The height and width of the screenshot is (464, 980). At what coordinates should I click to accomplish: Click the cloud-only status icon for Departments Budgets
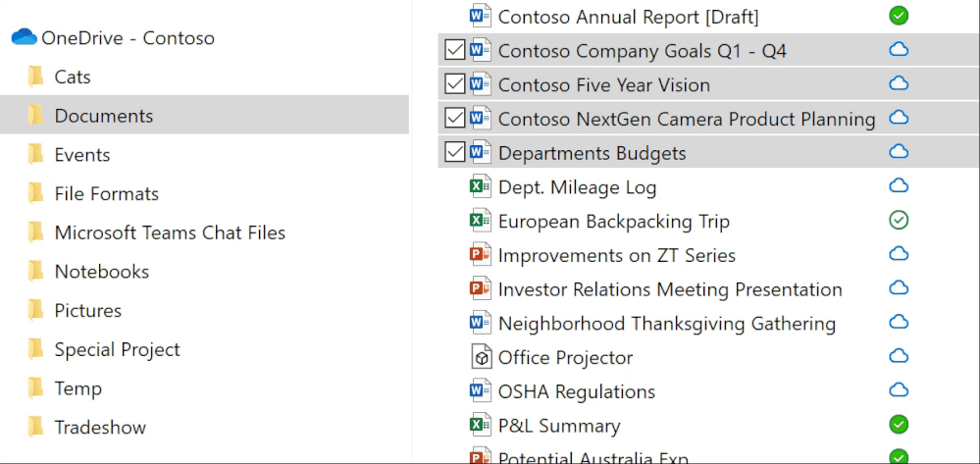pos(898,152)
